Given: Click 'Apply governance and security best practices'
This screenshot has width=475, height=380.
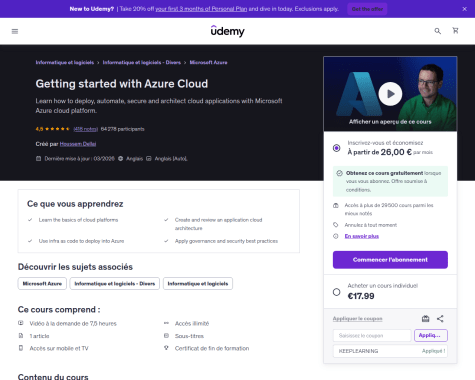Looking at the screenshot, I should point(226,241).
